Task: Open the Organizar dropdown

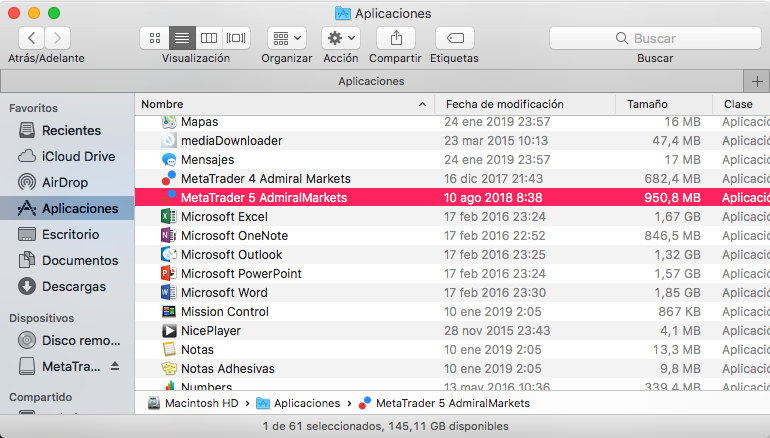Action: tap(287, 38)
